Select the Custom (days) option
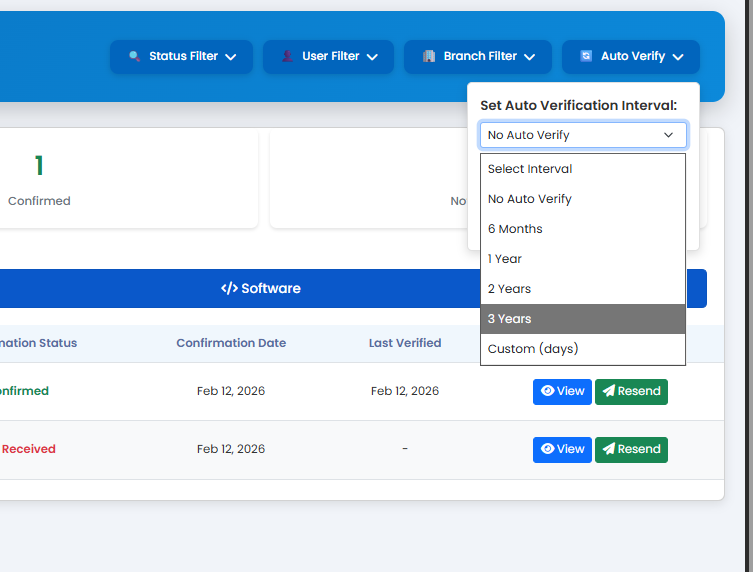The height and width of the screenshot is (572, 753). (x=583, y=349)
